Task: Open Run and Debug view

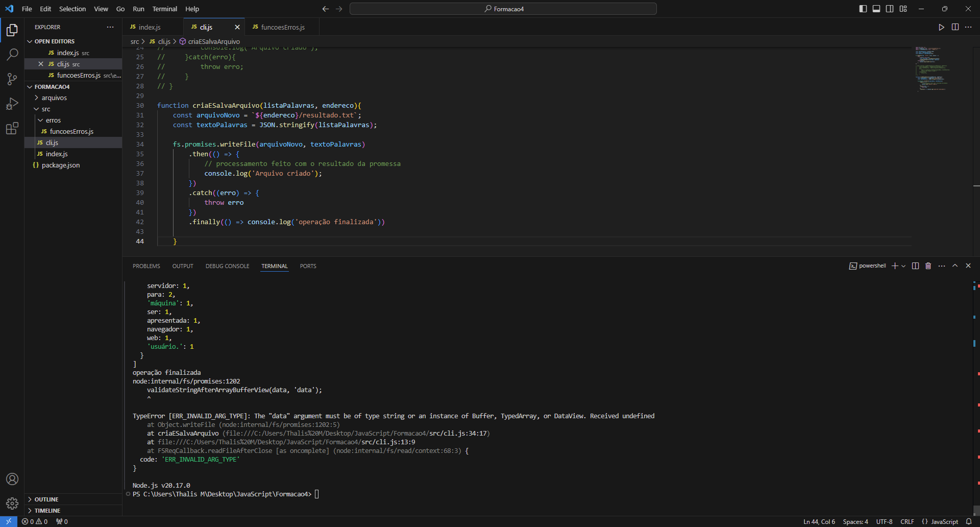Action: [x=12, y=104]
